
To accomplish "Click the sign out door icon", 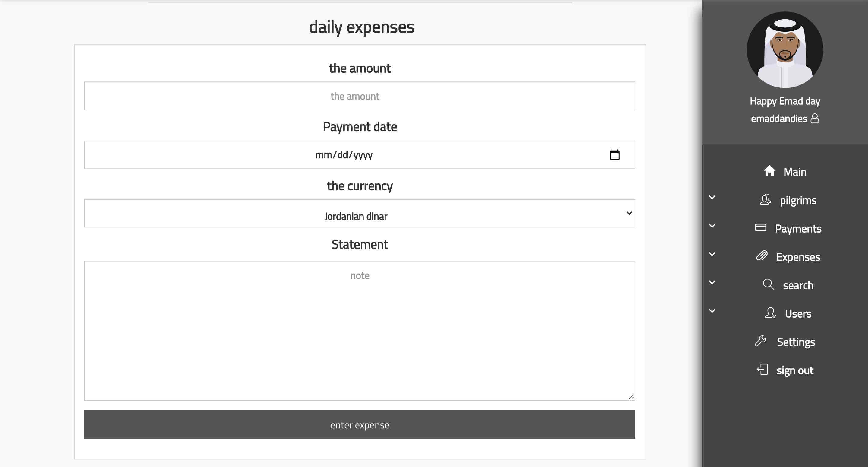I will pos(762,370).
